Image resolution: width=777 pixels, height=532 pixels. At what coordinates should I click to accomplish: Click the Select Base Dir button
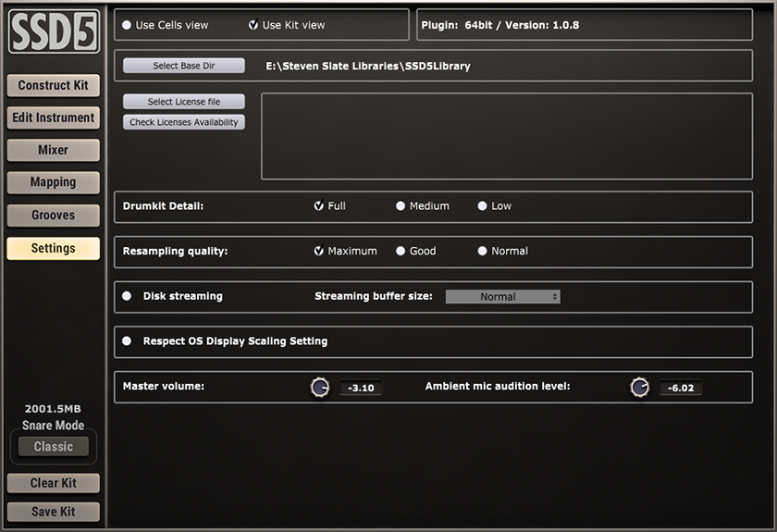coord(184,66)
